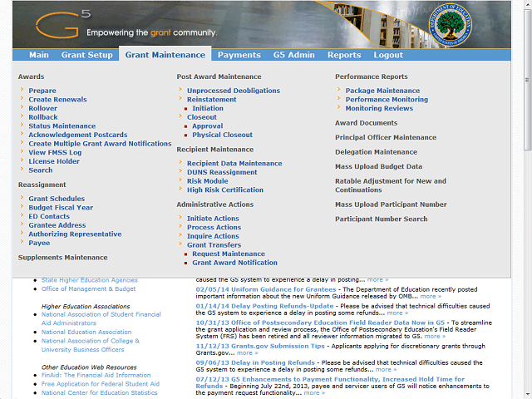Viewport: 532px width, 399px height.
Task: Choose Initiation under Reinstatement
Action: point(208,108)
